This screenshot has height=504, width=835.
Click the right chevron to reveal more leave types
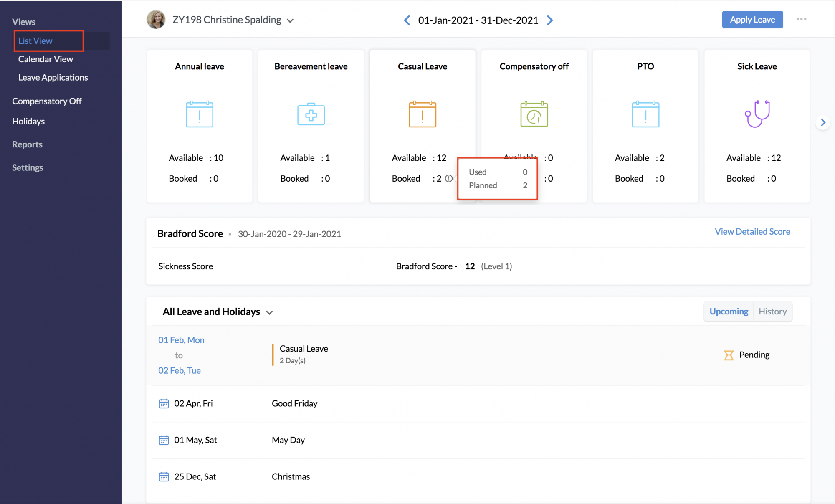point(823,122)
